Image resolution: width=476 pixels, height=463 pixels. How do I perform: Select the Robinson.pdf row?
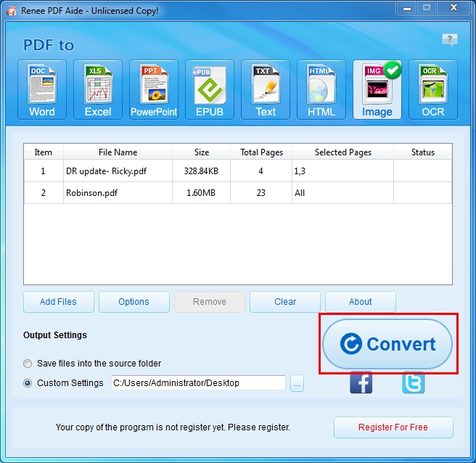pyautogui.click(x=118, y=193)
